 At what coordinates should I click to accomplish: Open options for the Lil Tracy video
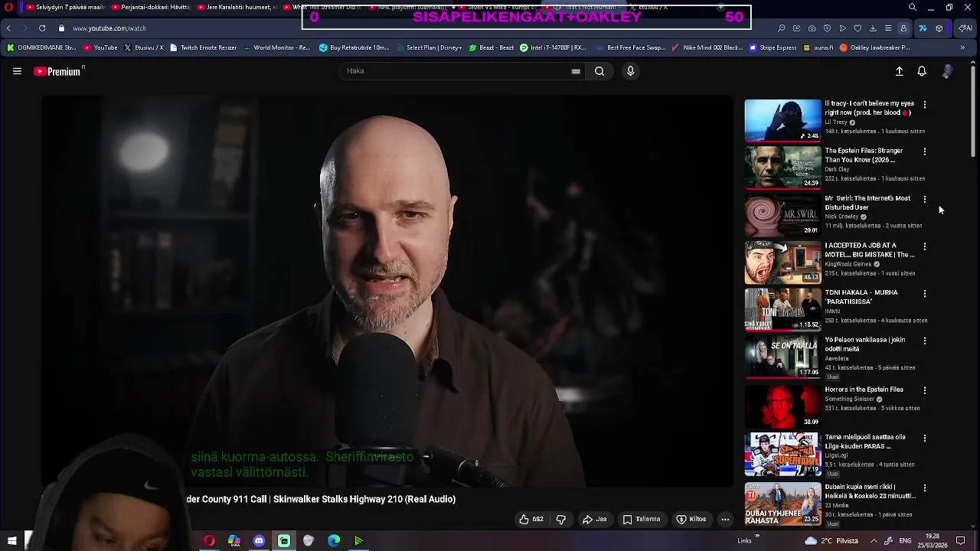coord(925,104)
